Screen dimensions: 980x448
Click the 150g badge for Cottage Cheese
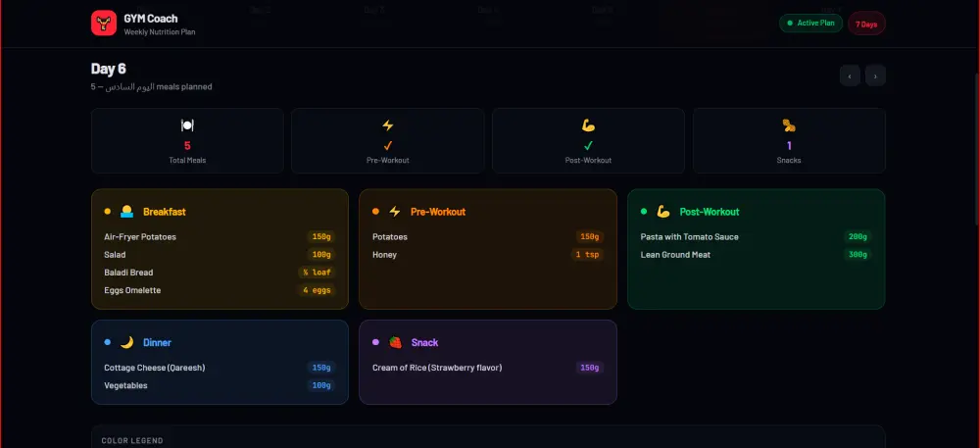coord(321,368)
